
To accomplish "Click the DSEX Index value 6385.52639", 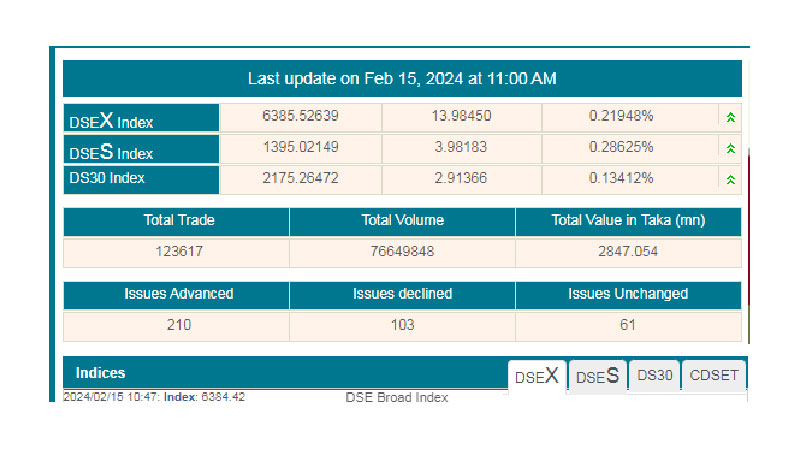I will pos(300,116).
